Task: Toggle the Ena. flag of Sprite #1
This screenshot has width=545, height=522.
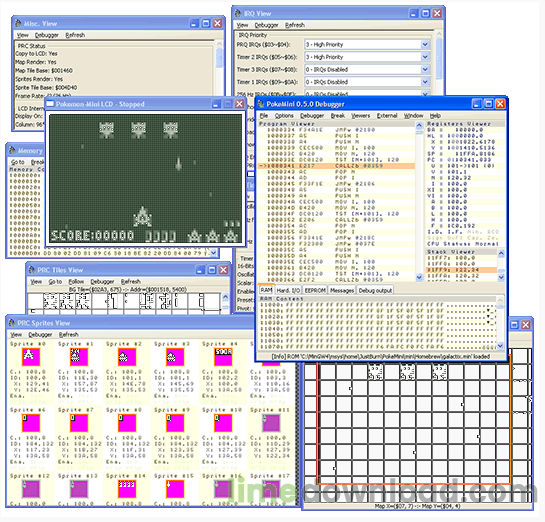Action: (x=65, y=396)
